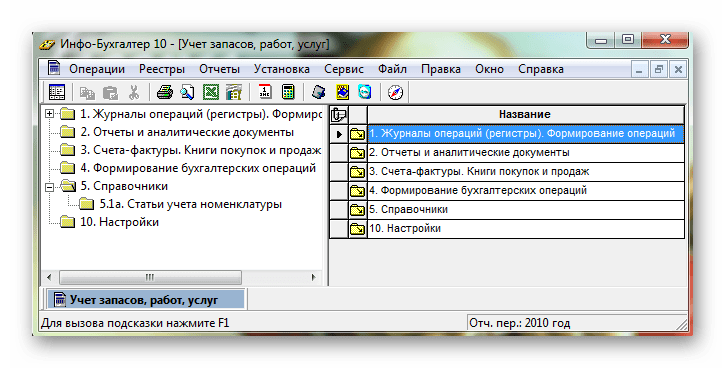Click folder icon of Счета-фактуры table row
Viewport: 725px width, 368px height.
pos(357,172)
